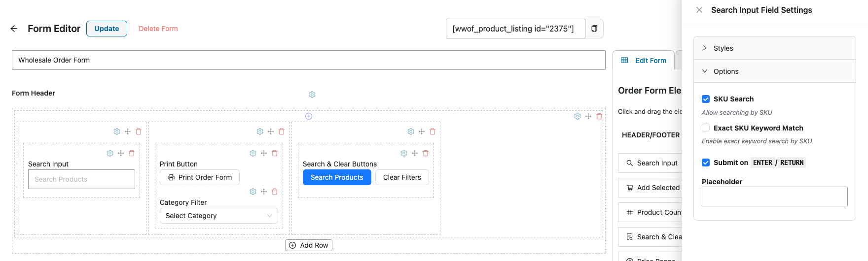
Task: Click the Update button
Action: coord(107,29)
